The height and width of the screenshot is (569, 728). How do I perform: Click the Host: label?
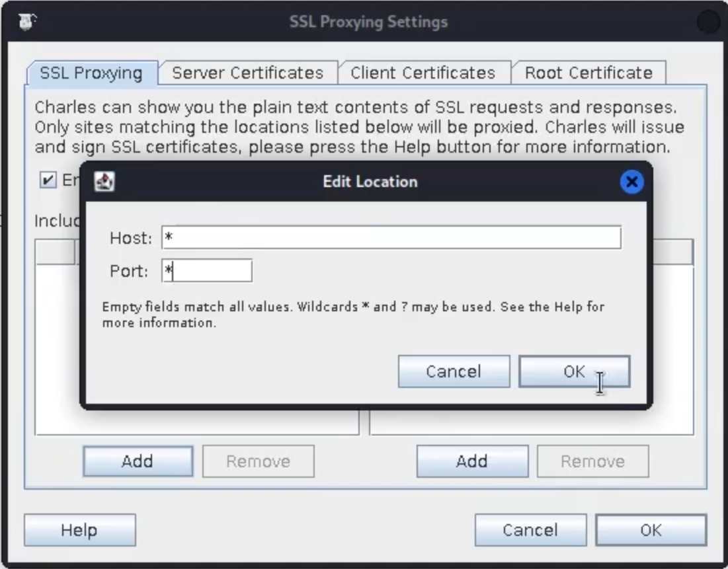tap(131, 238)
